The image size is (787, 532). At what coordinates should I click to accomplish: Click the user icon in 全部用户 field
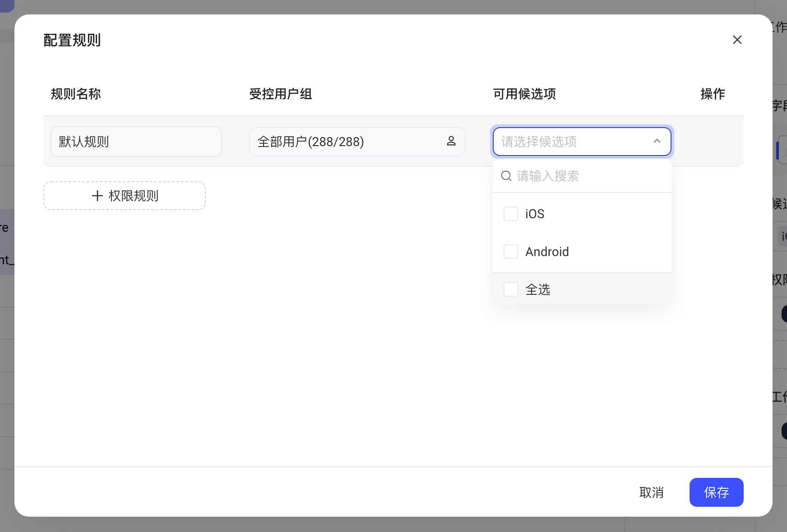pyautogui.click(x=451, y=141)
